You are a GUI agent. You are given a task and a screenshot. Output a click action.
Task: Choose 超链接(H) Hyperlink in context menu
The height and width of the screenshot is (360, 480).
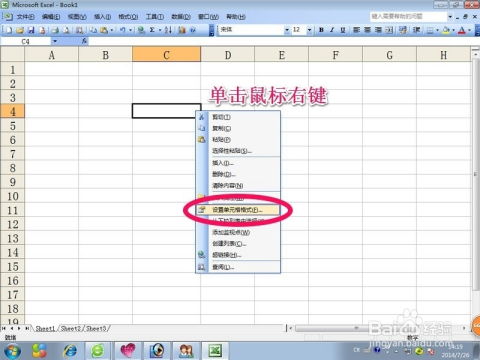pyautogui.click(x=238, y=255)
